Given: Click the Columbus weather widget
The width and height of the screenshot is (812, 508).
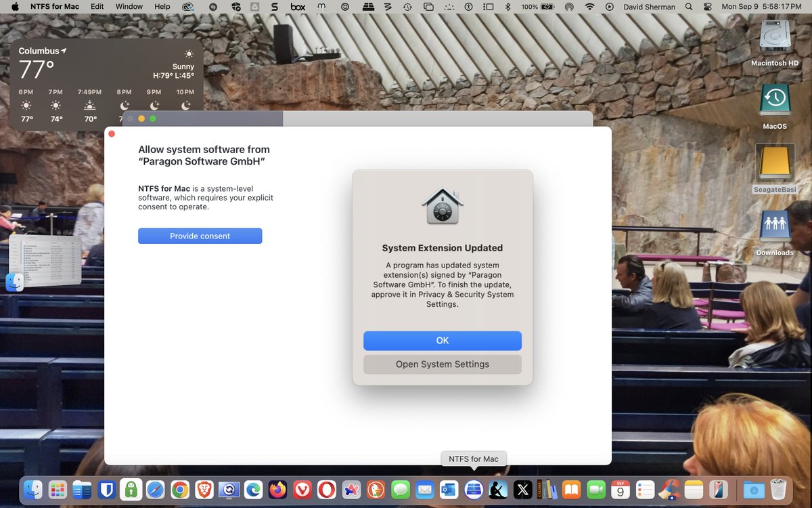Looking at the screenshot, I should [x=106, y=85].
